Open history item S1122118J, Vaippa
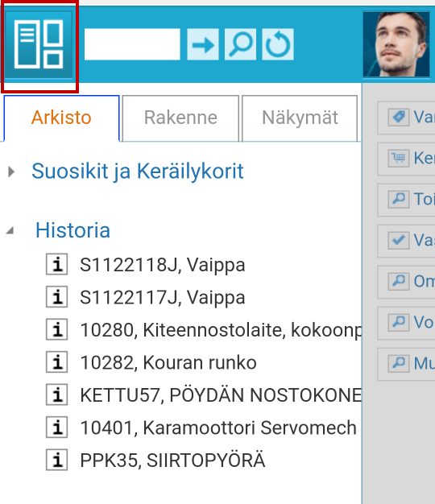This screenshot has height=504, width=435. 163,265
